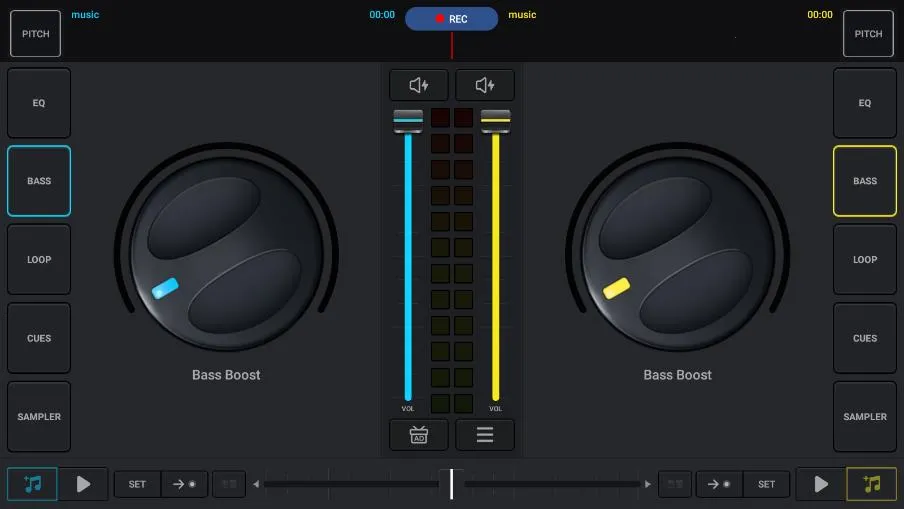
Task: Switch the left deck to the EQ tab
Action: [39, 103]
